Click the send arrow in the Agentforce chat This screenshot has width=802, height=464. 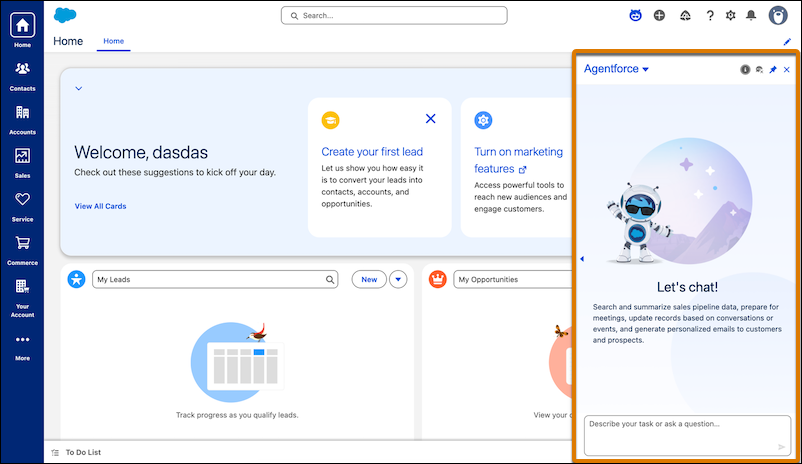click(x=781, y=447)
